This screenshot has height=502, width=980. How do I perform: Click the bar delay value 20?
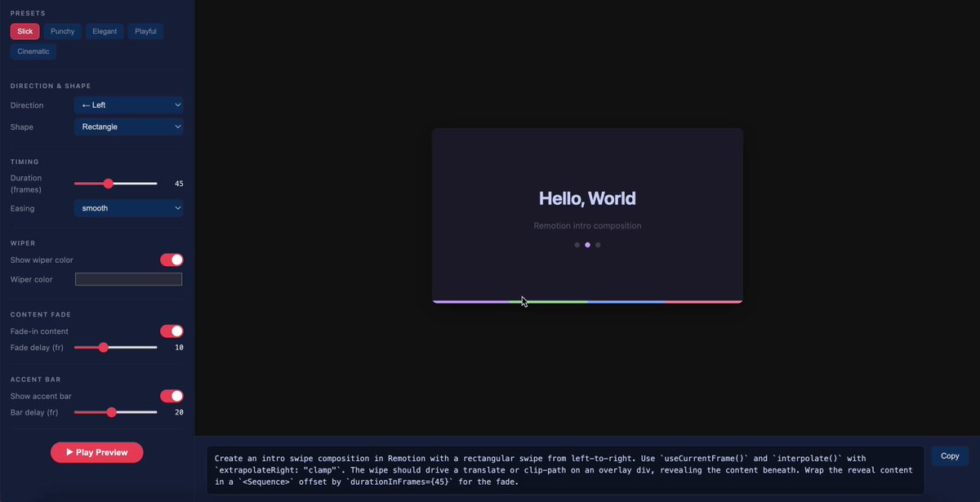(x=179, y=412)
